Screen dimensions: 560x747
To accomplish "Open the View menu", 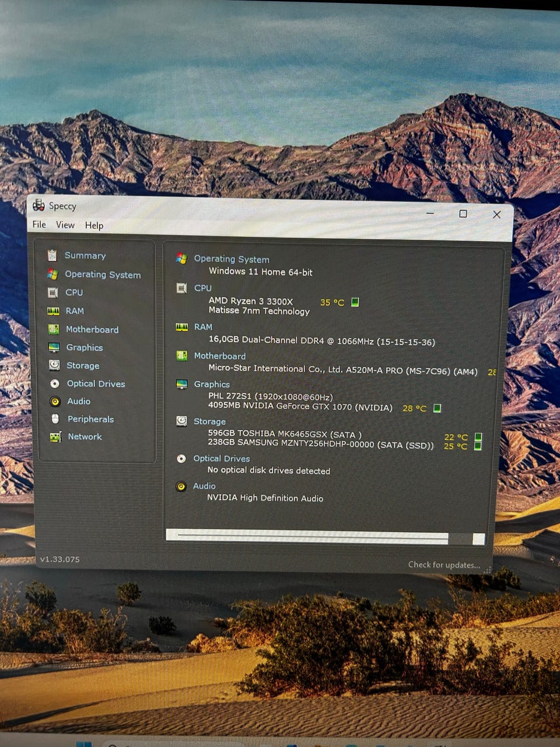I will [x=65, y=225].
